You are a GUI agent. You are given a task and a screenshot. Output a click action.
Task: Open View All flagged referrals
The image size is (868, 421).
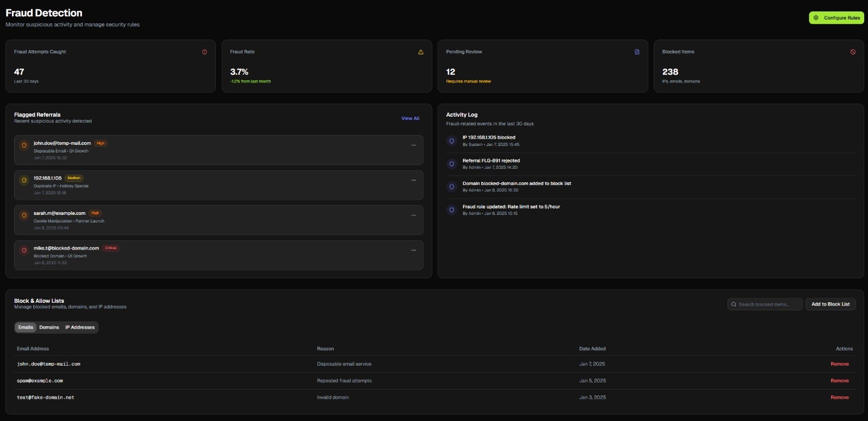(410, 118)
